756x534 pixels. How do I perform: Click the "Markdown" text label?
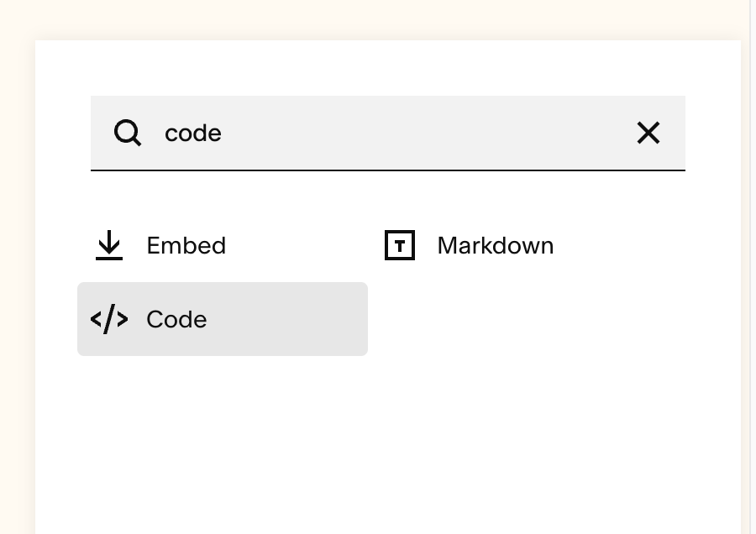(x=496, y=245)
